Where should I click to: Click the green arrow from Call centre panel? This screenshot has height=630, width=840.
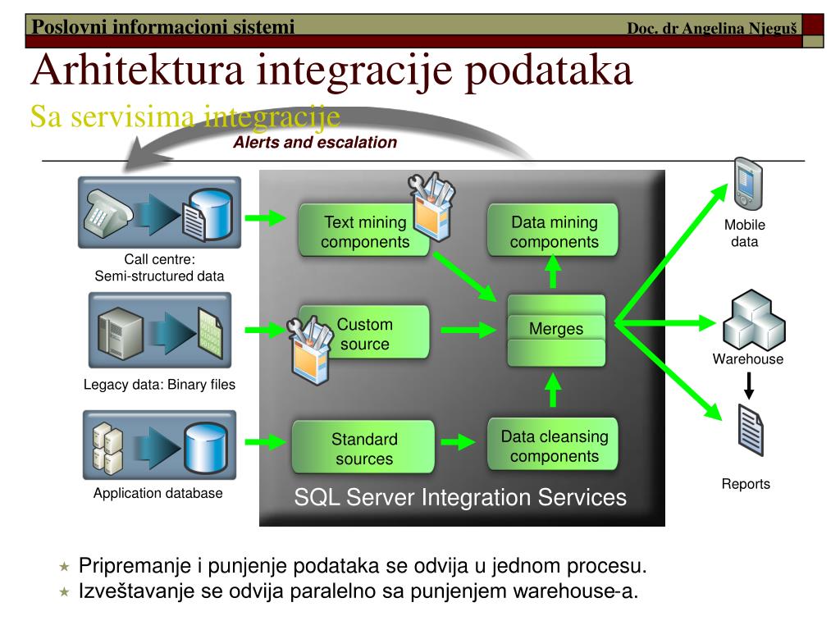pyautogui.click(x=265, y=218)
